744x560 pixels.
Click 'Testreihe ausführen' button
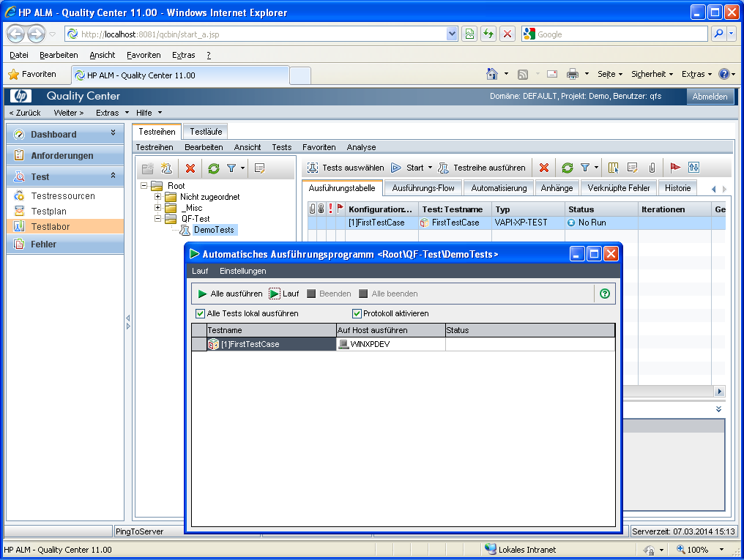pyautogui.click(x=482, y=168)
